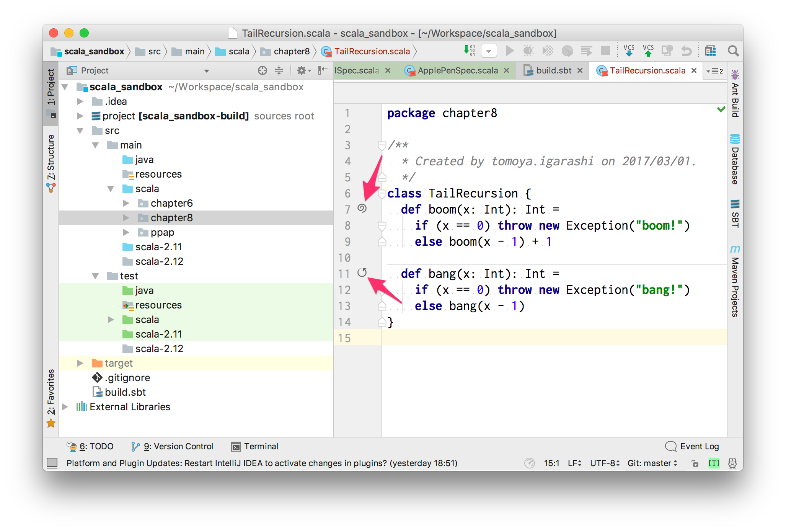Viewport: 786px width, 532px height.
Task: Click line 15 in editor
Action: [554, 338]
